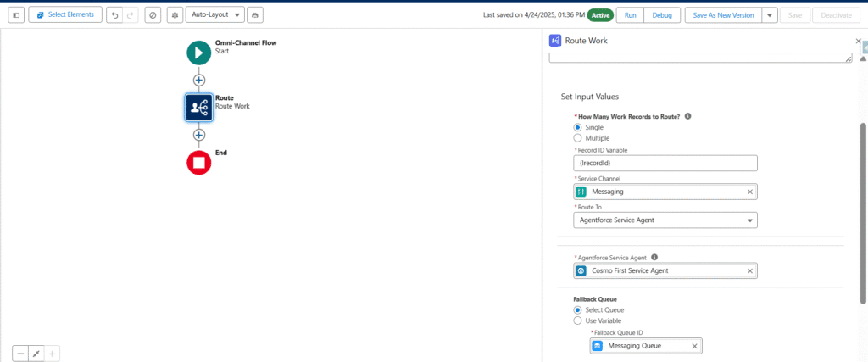Open info tooltip for Agentforce Service Agent
This screenshot has width=868, height=362.
coord(654,257)
